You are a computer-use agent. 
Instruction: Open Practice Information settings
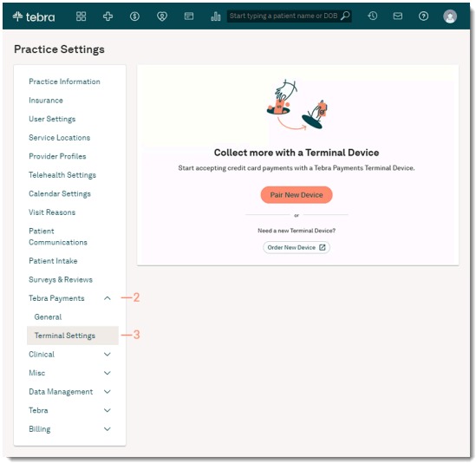click(x=64, y=82)
